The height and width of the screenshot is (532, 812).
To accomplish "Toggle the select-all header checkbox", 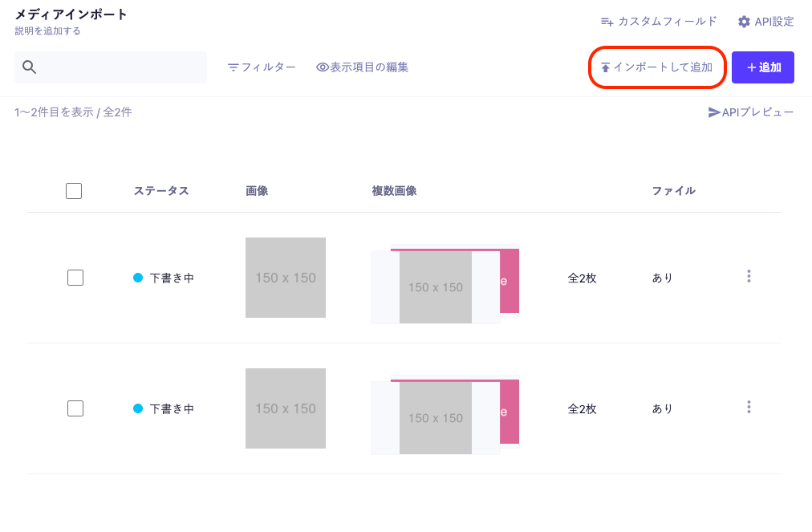I will (x=74, y=191).
